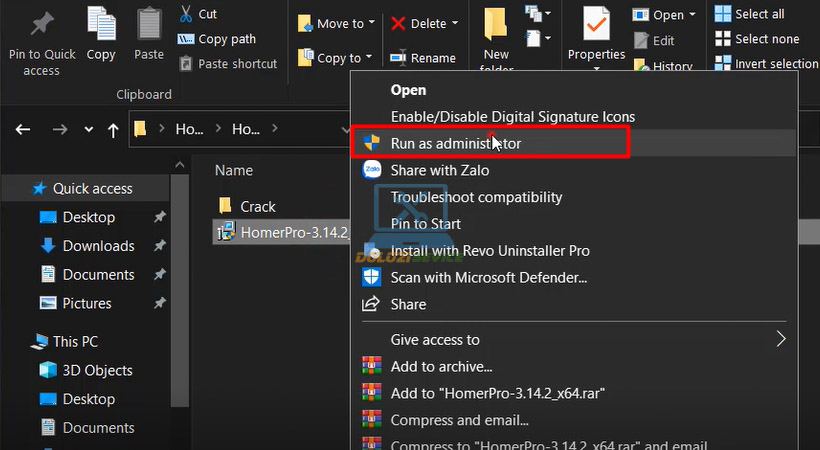
Task: Click the Properties checkmark icon
Action: coord(596,22)
